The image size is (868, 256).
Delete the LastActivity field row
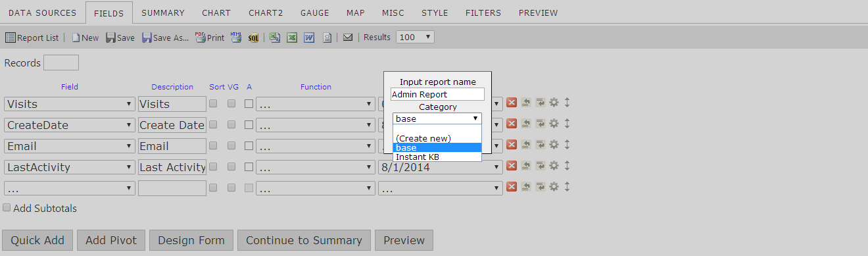tap(512, 166)
